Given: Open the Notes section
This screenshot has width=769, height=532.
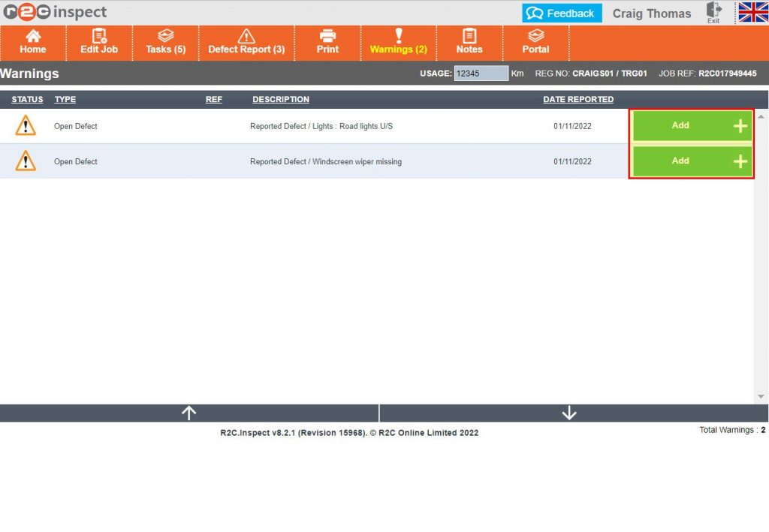Looking at the screenshot, I should tap(469, 43).
